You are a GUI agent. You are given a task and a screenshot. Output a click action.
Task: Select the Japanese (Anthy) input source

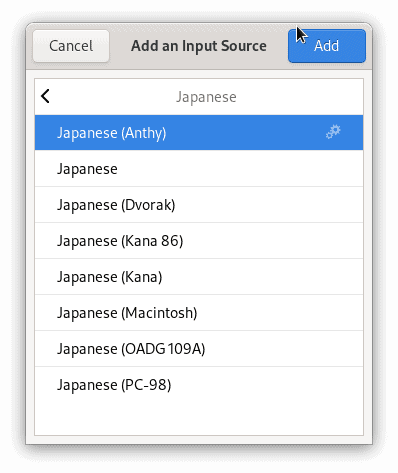click(199, 133)
